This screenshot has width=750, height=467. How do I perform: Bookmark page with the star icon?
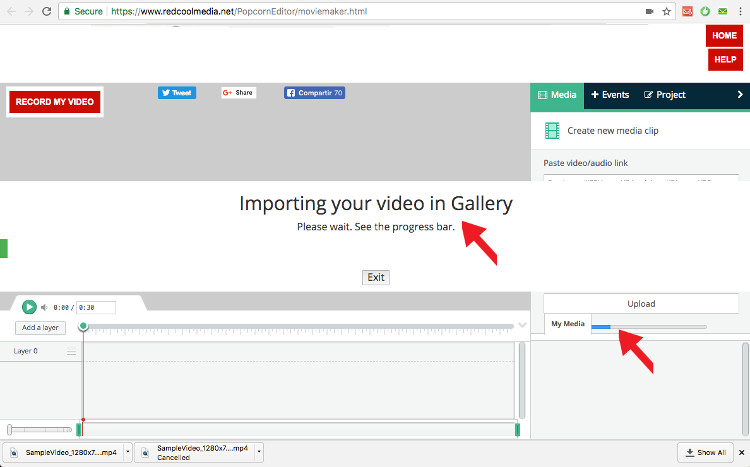tap(666, 11)
